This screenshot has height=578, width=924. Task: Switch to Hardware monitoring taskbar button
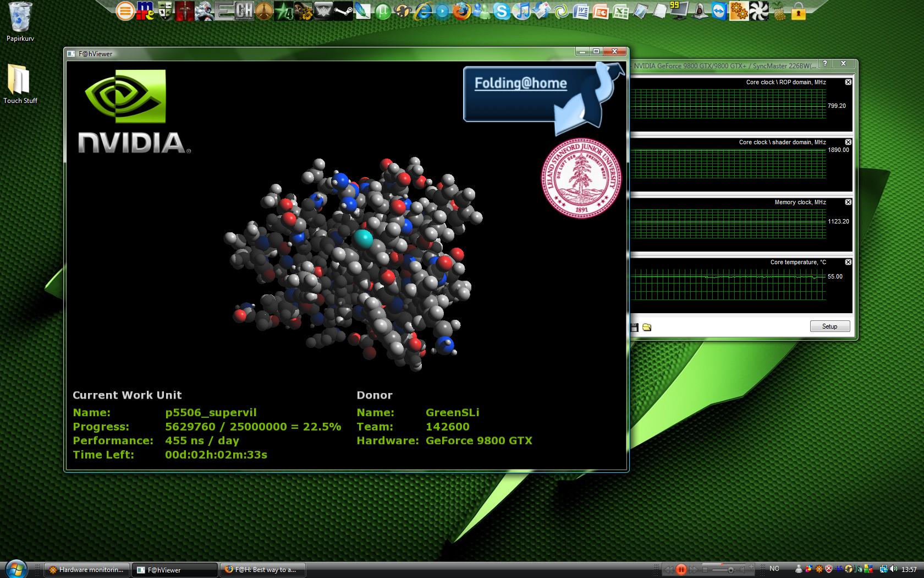point(87,570)
